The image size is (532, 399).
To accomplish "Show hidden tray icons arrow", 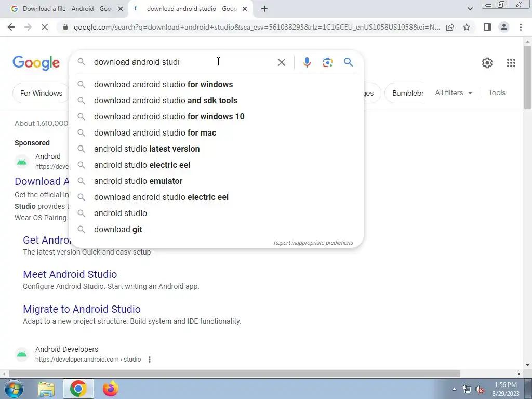I will point(454,389).
